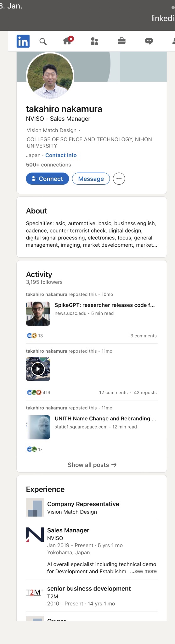
Task: Show all posts in Activity
Action: tap(92, 465)
